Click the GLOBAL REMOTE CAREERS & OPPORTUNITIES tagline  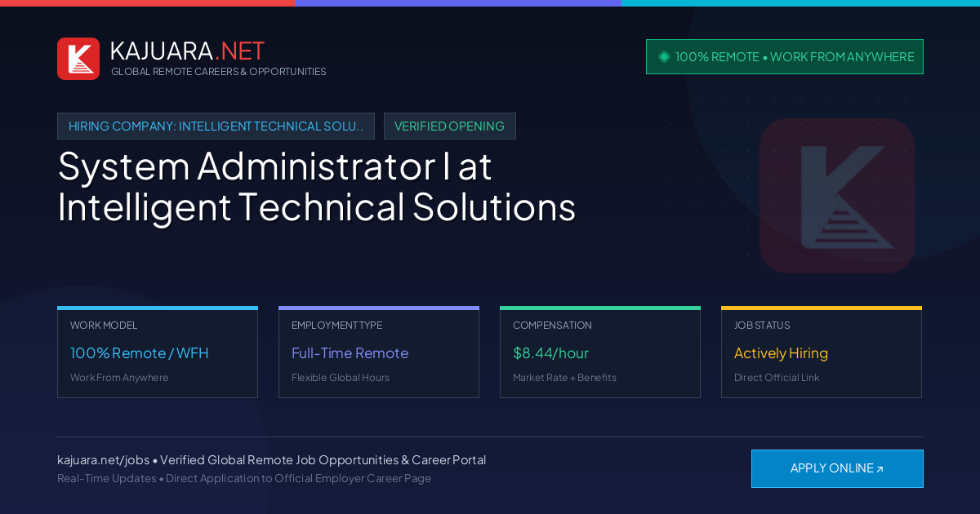219,72
